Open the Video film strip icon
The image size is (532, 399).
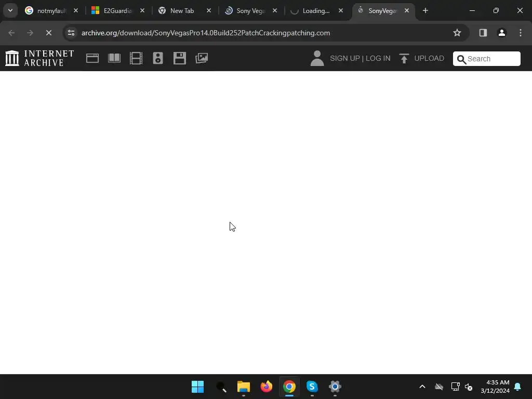(136, 58)
